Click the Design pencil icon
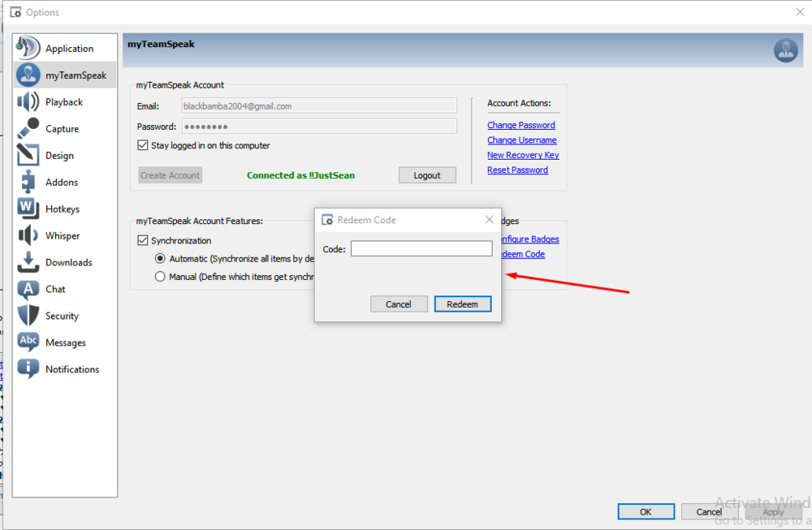This screenshot has height=530, width=812. coord(28,156)
